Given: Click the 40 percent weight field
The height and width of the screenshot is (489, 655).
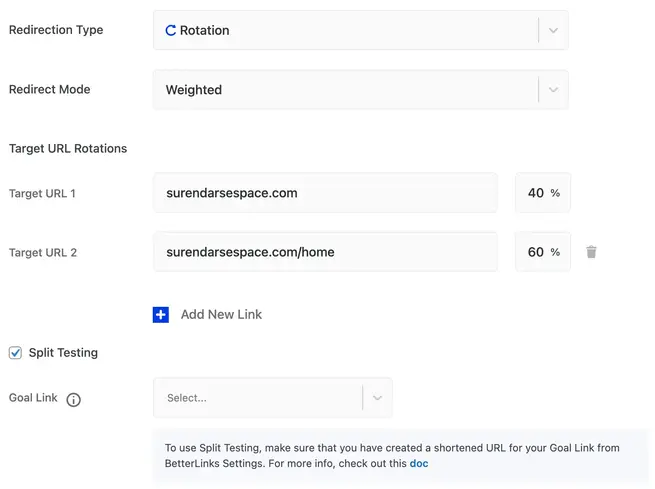Looking at the screenshot, I should click(537, 193).
